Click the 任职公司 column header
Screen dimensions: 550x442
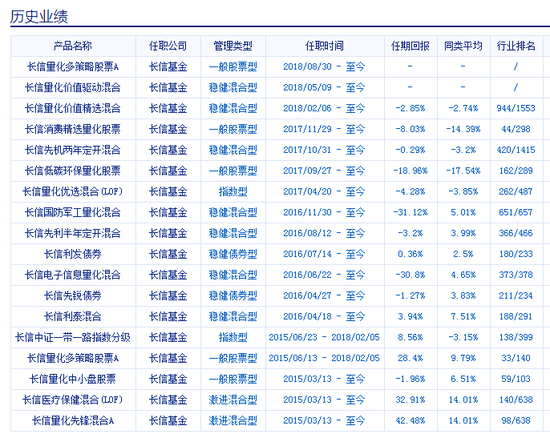click(x=168, y=46)
